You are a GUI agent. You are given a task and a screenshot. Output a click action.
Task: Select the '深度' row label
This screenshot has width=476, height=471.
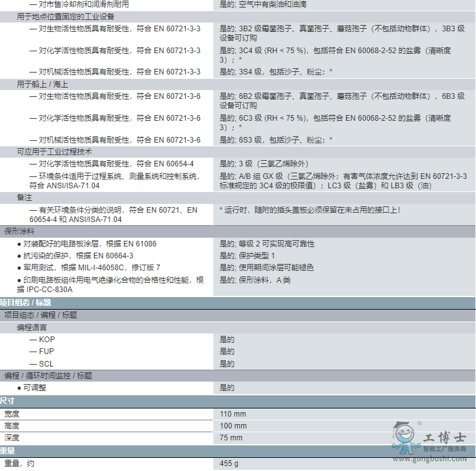click(12, 438)
